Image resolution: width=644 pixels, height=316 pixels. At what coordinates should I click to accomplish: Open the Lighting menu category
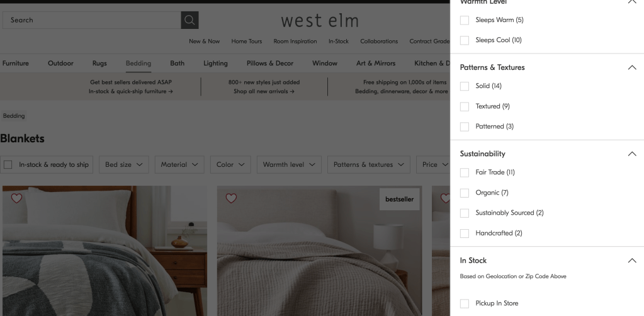point(215,64)
